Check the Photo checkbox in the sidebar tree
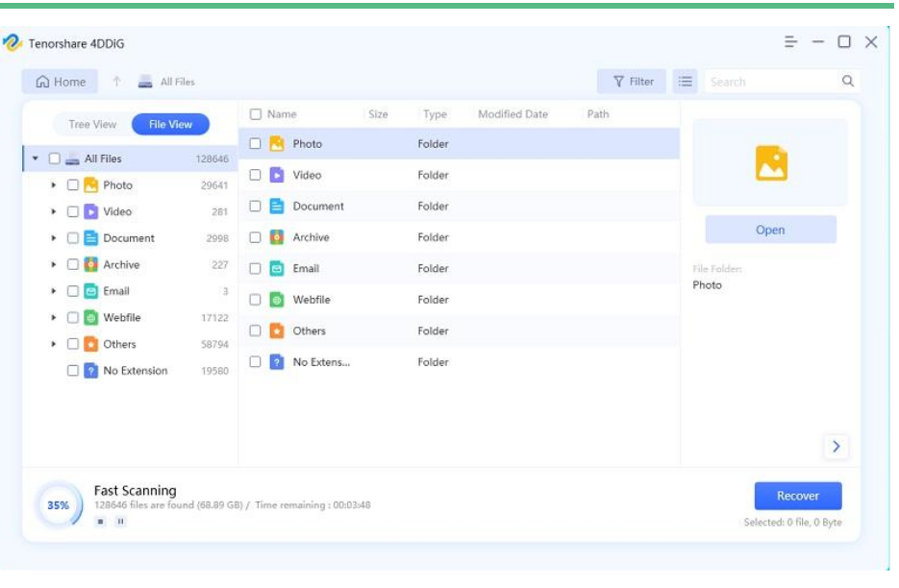This screenshot has height=588, width=899. point(73,185)
